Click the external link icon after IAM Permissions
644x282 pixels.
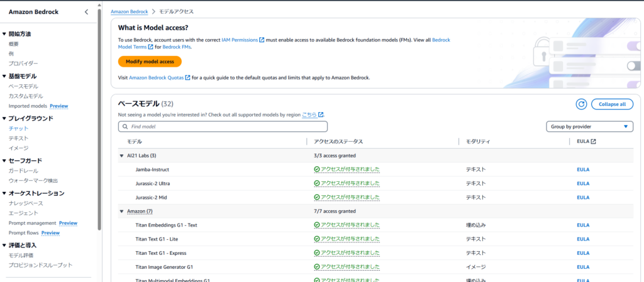262,40
